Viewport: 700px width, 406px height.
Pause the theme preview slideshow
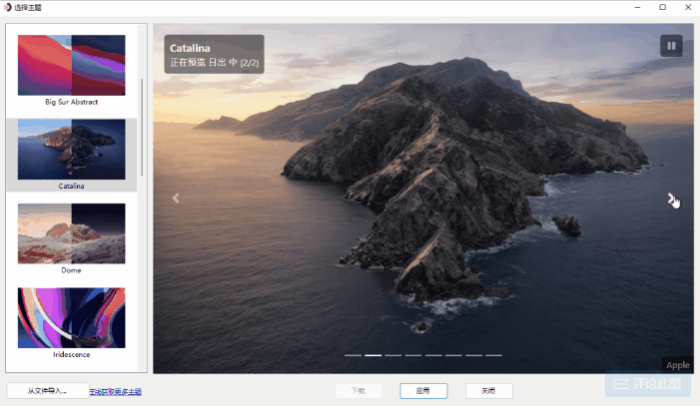tap(670, 46)
